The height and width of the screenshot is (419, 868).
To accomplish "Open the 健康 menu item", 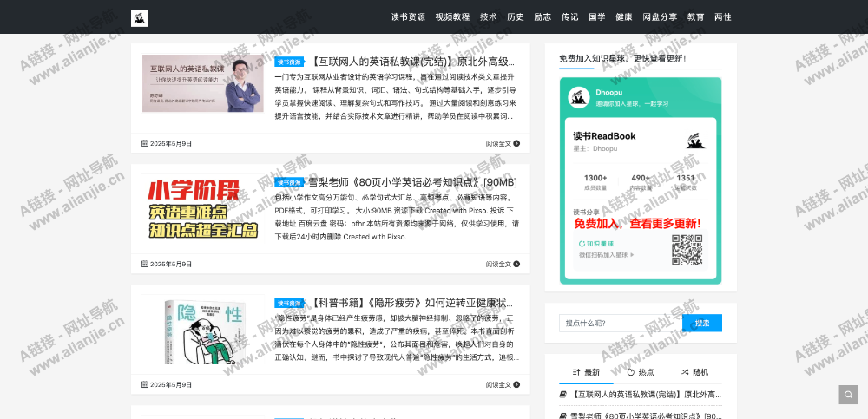I will tap(624, 17).
